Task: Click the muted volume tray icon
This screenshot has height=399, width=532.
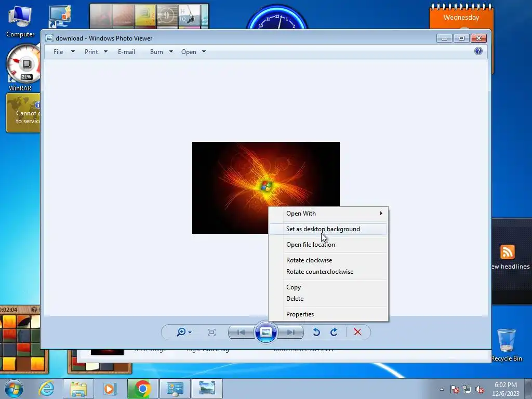Action: (480, 389)
